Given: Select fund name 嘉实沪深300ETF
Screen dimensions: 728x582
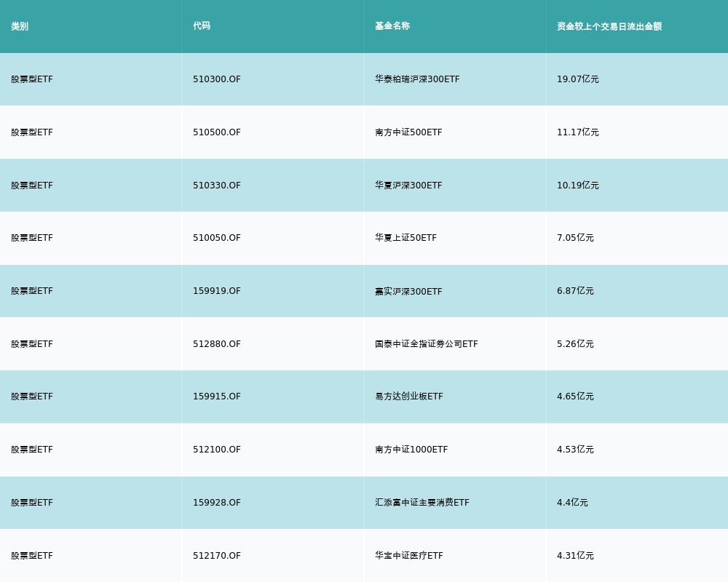Looking at the screenshot, I should click(408, 291).
